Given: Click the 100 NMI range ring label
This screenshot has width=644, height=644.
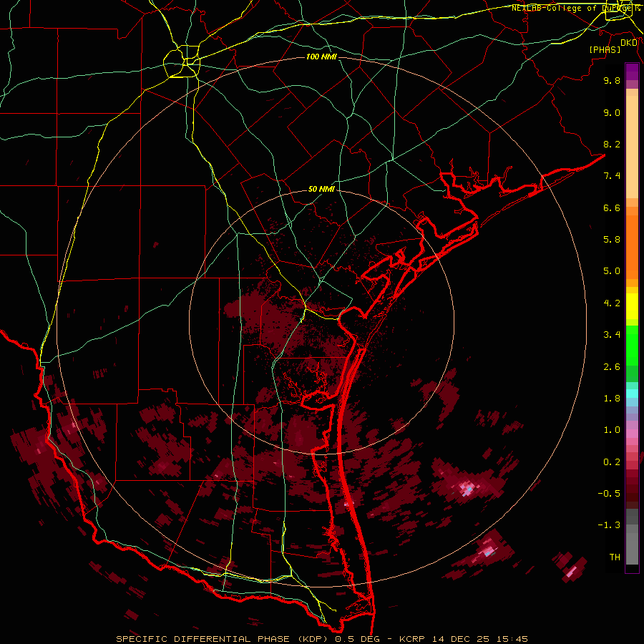Looking at the screenshot, I should click(x=321, y=57).
